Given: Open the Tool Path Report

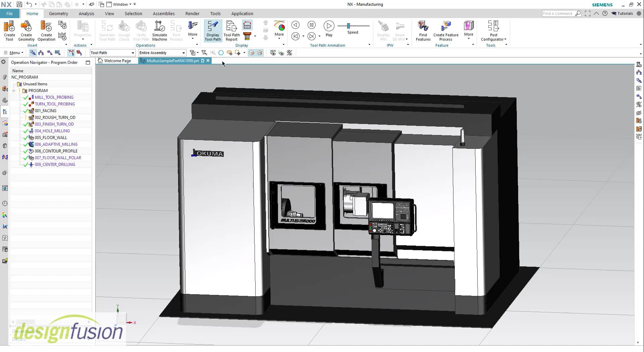Looking at the screenshot, I should [231, 30].
